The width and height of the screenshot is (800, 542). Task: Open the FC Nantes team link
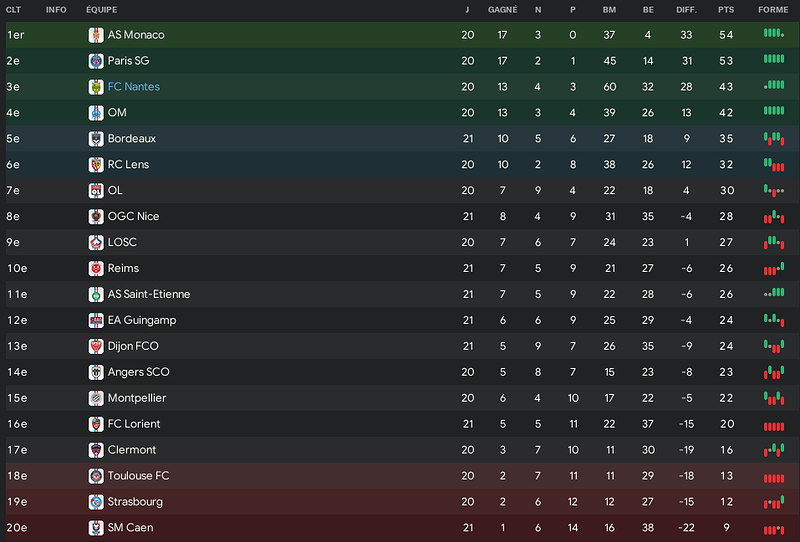pyautogui.click(x=134, y=87)
